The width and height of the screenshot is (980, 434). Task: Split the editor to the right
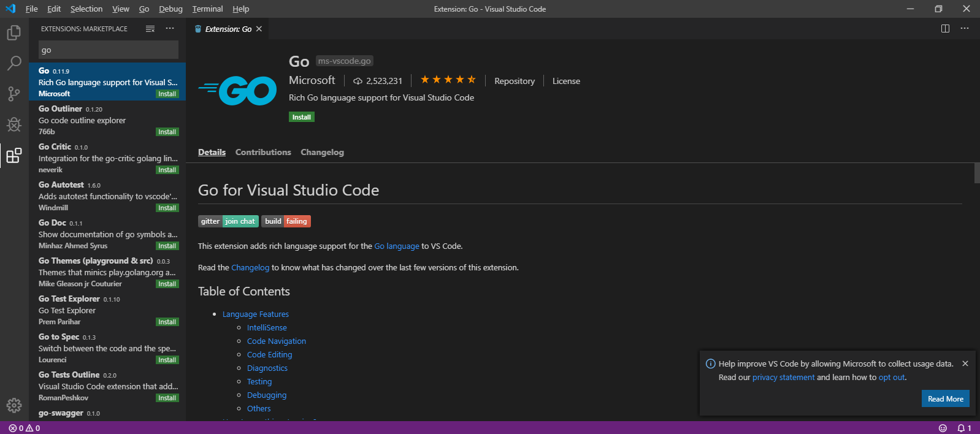click(945, 29)
